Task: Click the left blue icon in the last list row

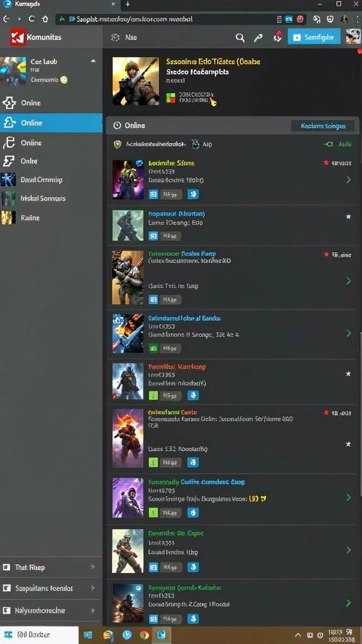Action: pos(153,619)
